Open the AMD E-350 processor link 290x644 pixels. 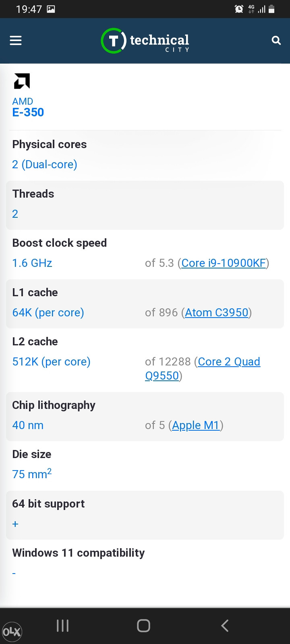(28, 107)
